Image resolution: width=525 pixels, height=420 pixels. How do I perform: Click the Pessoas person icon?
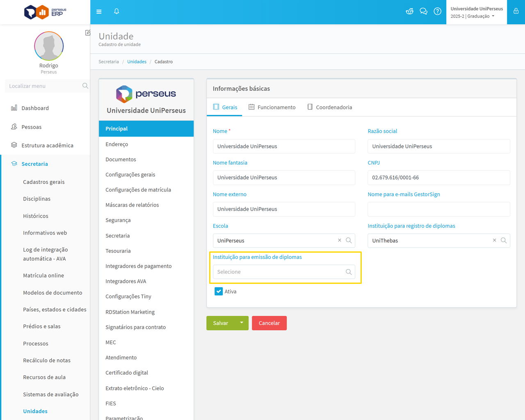14,127
